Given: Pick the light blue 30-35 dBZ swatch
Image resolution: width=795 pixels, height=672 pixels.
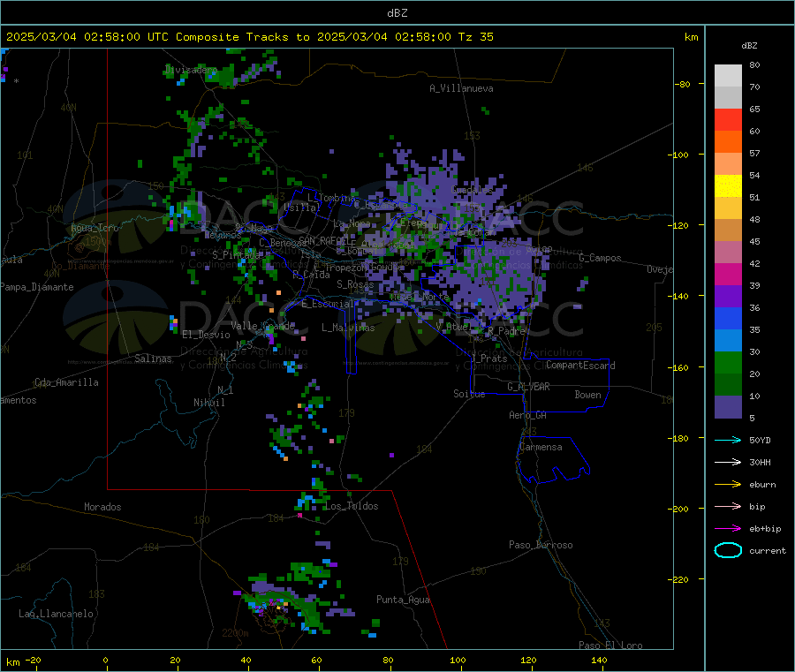Looking at the screenshot, I should click(728, 341).
